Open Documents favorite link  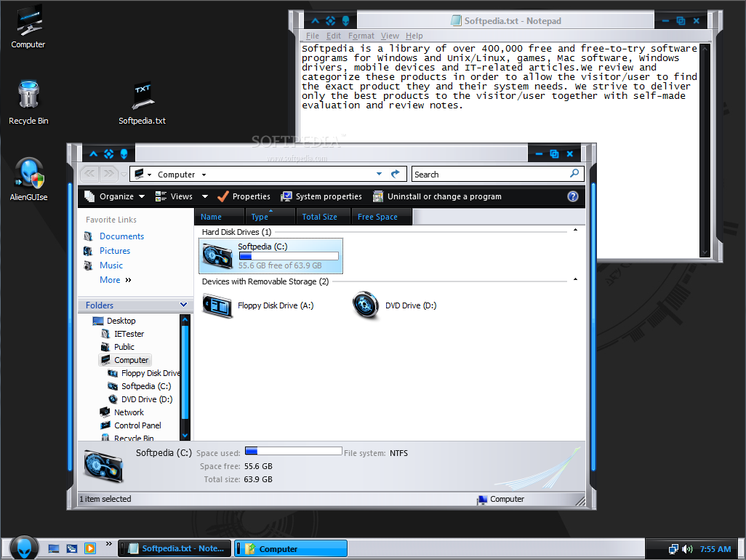[121, 236]
